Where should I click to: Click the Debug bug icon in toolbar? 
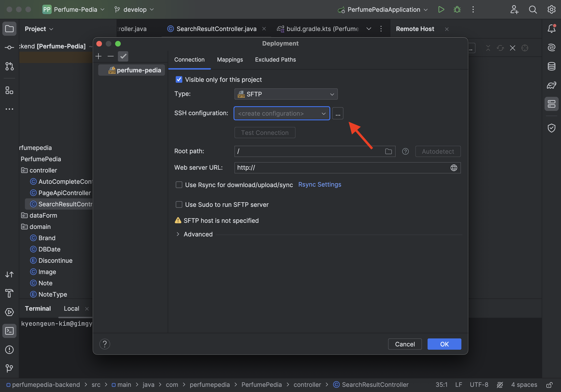coord(457,10)
